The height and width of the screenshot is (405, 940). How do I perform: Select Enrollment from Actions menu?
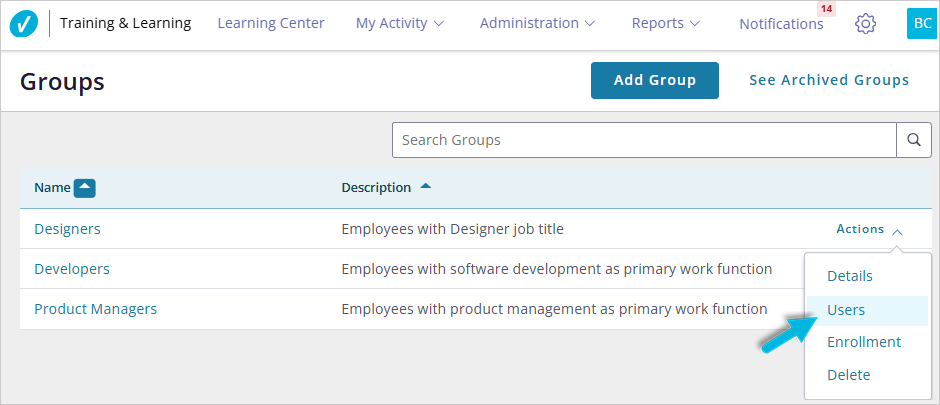click(864, 342)
